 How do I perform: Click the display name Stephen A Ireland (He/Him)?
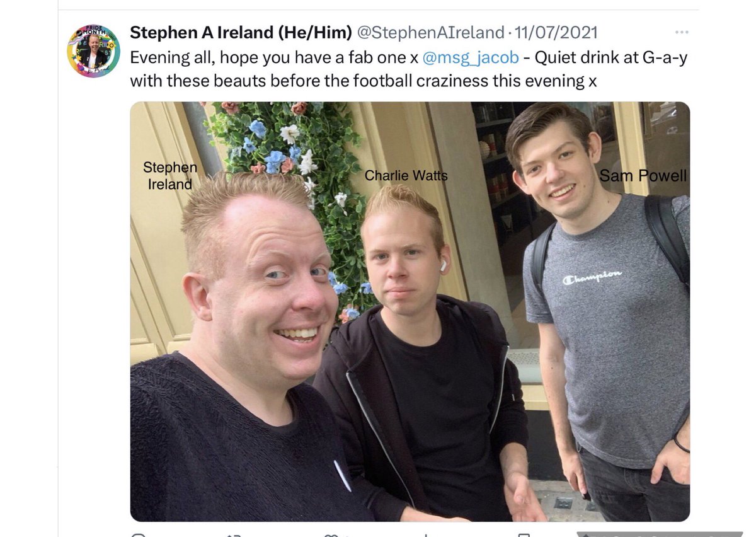tap(241, 32)
